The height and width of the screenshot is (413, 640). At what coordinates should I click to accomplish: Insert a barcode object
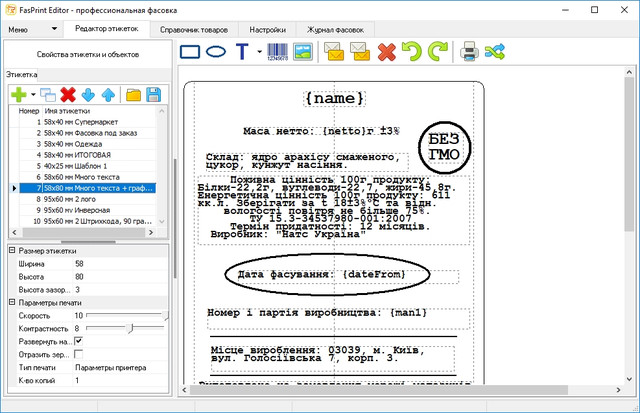279,51
